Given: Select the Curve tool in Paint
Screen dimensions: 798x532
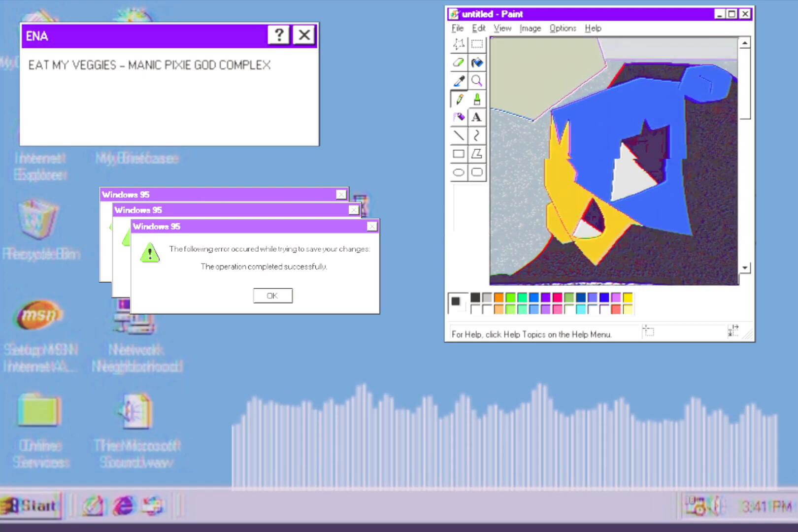Looking at the screenshot, I should [477, 135].
